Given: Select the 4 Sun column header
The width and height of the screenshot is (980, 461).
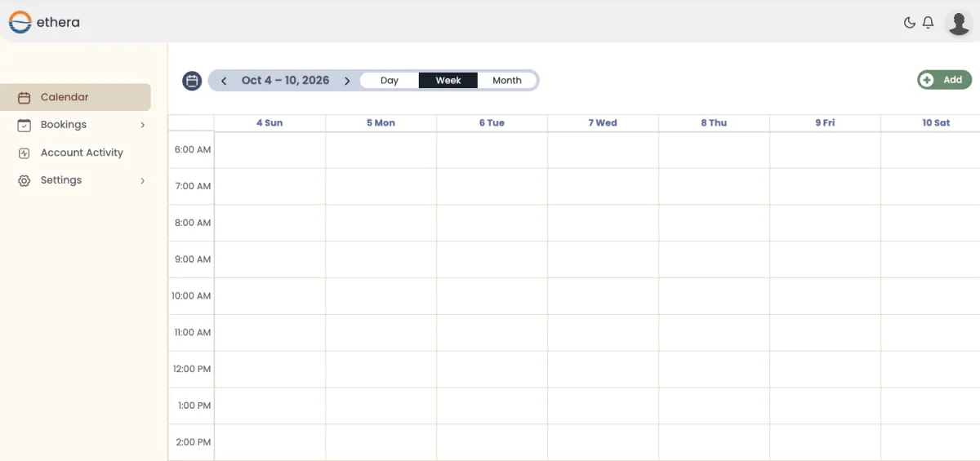Looking at the screenshot, I should [269, 123].
